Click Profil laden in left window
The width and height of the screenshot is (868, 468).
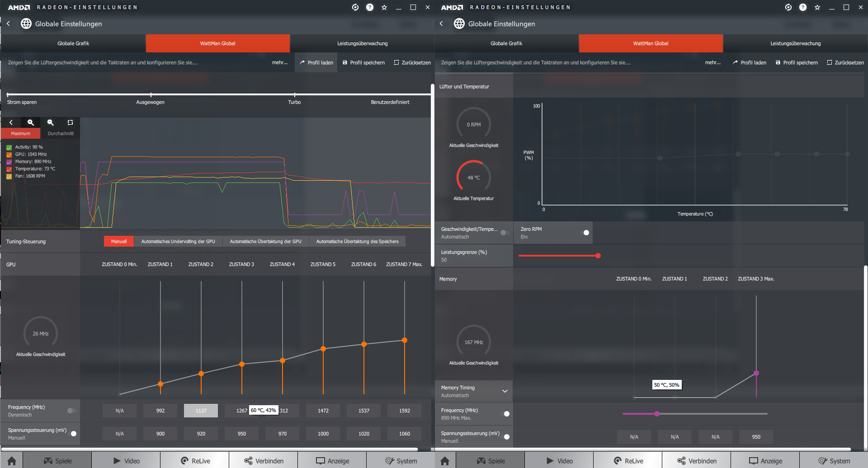point(316,63)
